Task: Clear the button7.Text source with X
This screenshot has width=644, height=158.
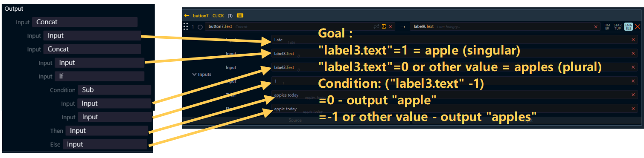Action: tap(390, 26)
